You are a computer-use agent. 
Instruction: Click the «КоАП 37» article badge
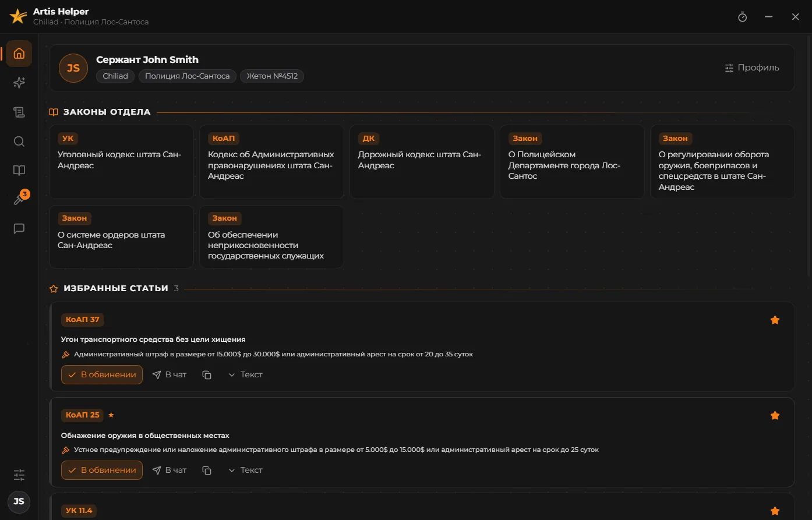(x=83, y=320)
